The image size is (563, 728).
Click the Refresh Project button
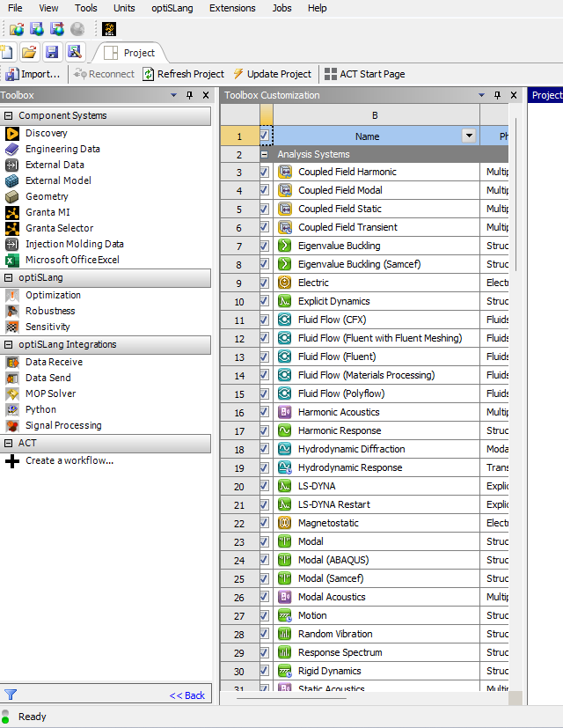click(184, 74)
